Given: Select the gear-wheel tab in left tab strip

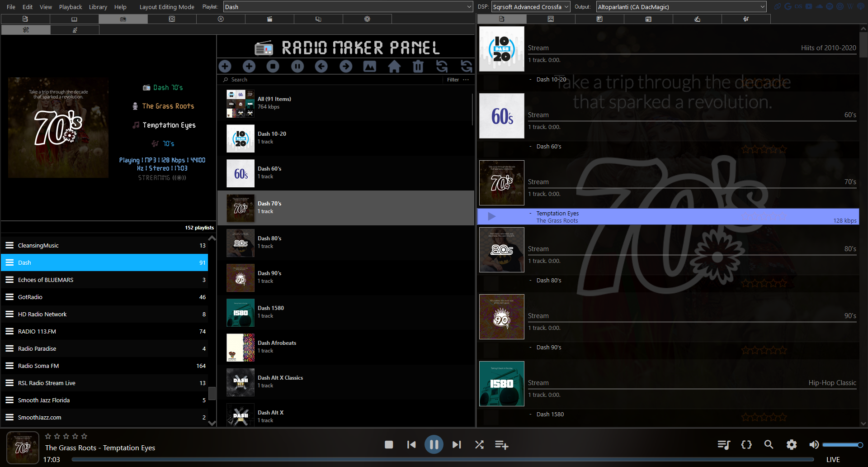Looking at the screenshot, I should [x=367, y=19].
